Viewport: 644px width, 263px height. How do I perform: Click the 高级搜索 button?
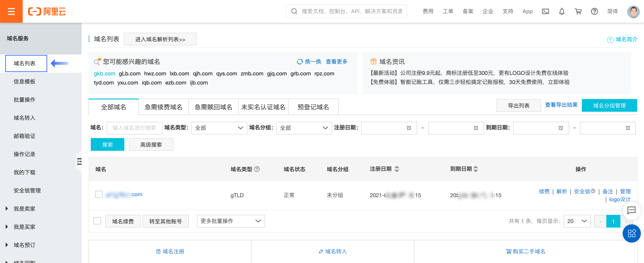coord(151,144)
